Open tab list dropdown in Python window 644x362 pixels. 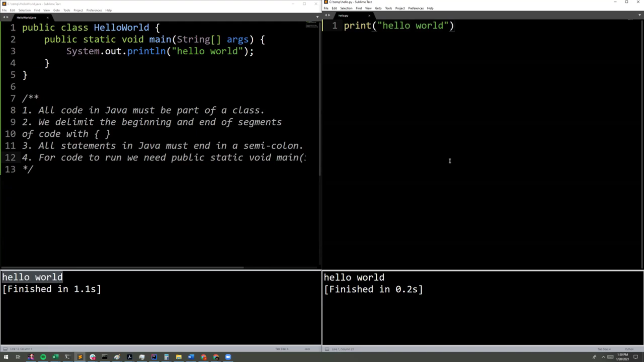pyautogui.click(x=639, y=15)
